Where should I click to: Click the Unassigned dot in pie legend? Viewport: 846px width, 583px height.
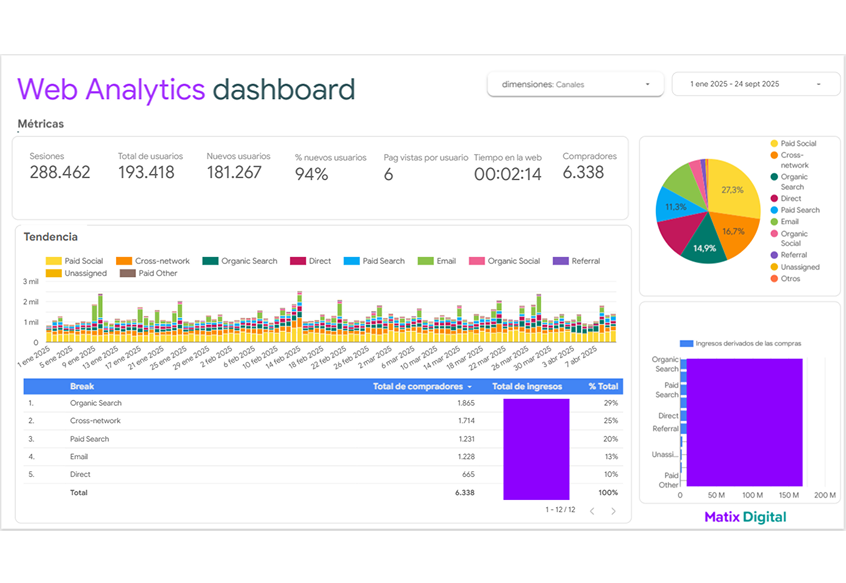(x=774, y=267)
